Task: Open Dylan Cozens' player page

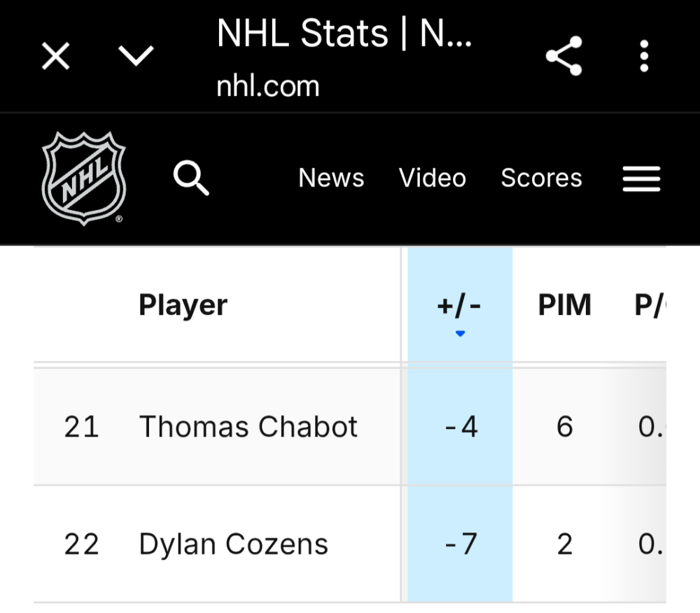Action: [x=234, y=544]
